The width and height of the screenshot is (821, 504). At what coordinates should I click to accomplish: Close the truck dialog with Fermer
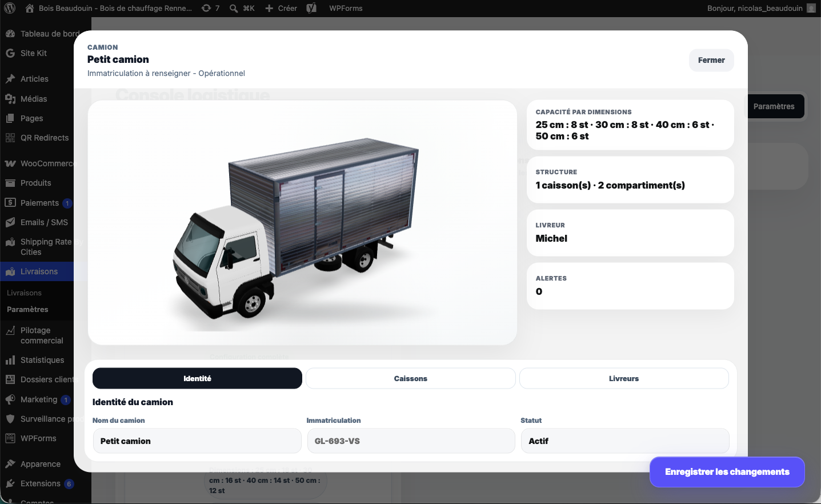click(x=711, y=60)
